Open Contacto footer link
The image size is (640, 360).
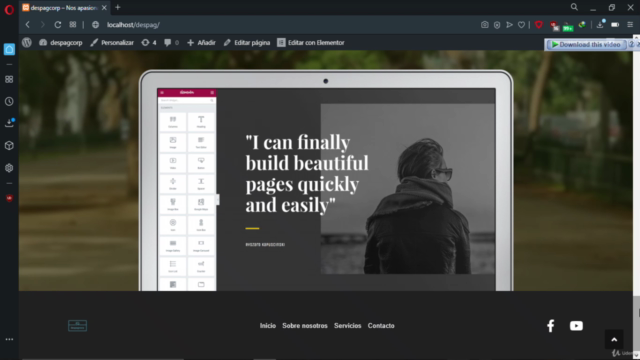pyautogui.click(x=381, y=326)
